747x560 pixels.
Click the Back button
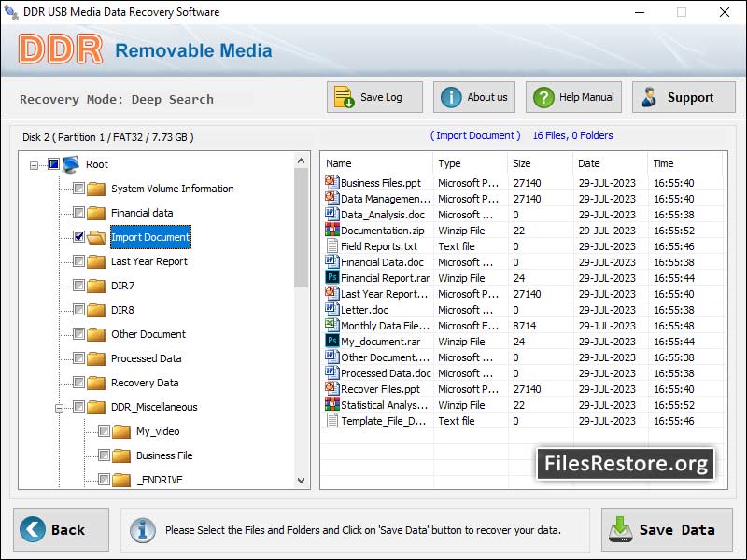click(59, 529)
